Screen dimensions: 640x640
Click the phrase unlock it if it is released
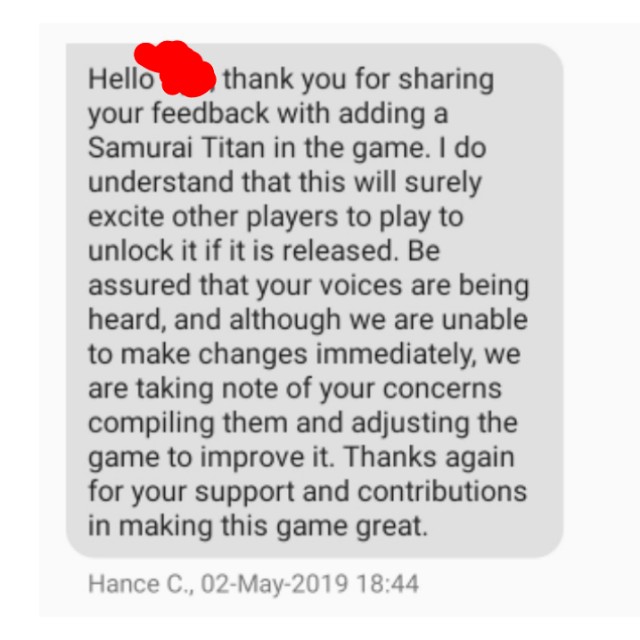(x=243, y=250)
